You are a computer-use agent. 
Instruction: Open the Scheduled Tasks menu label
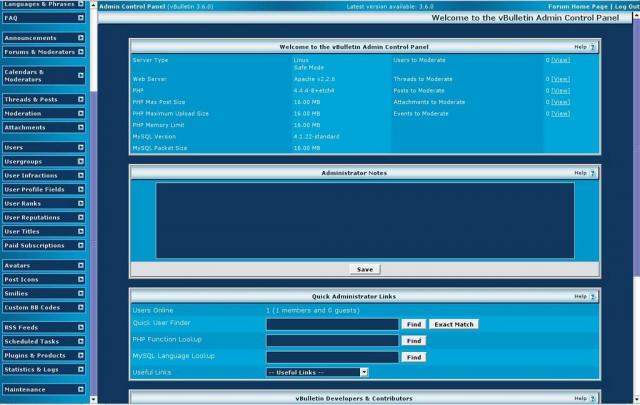pyautogui.click(x=31, y=341)
